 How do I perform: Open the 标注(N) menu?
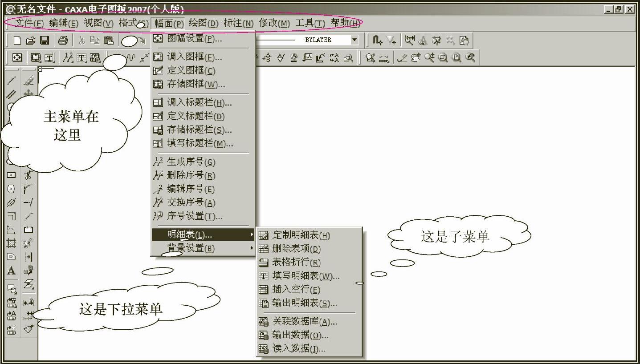(x=239, y=23)
